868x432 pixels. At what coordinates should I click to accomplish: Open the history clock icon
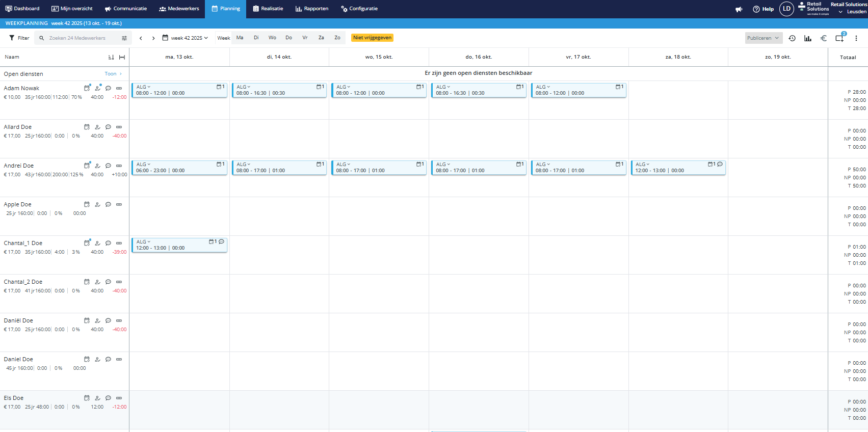point(792,38)
